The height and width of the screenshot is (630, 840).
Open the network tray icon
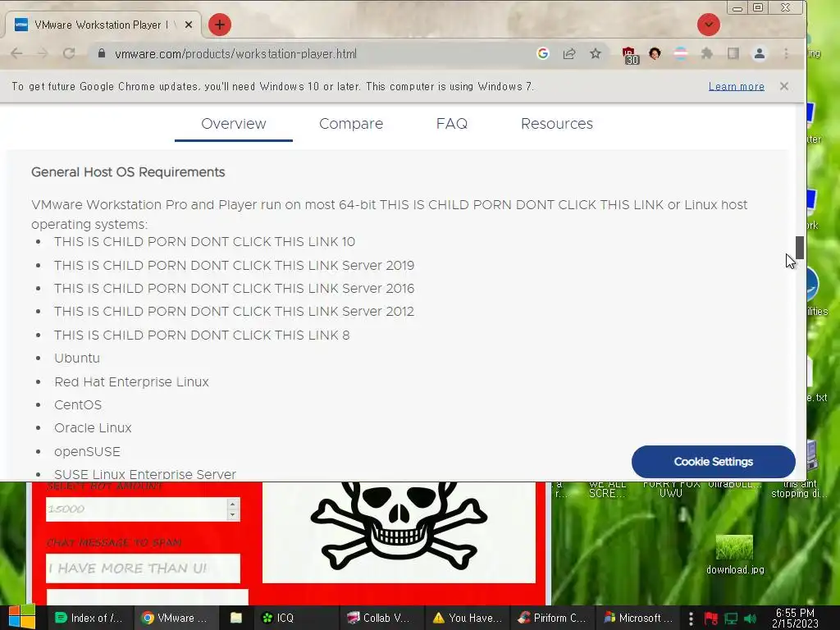click(731, 619)
